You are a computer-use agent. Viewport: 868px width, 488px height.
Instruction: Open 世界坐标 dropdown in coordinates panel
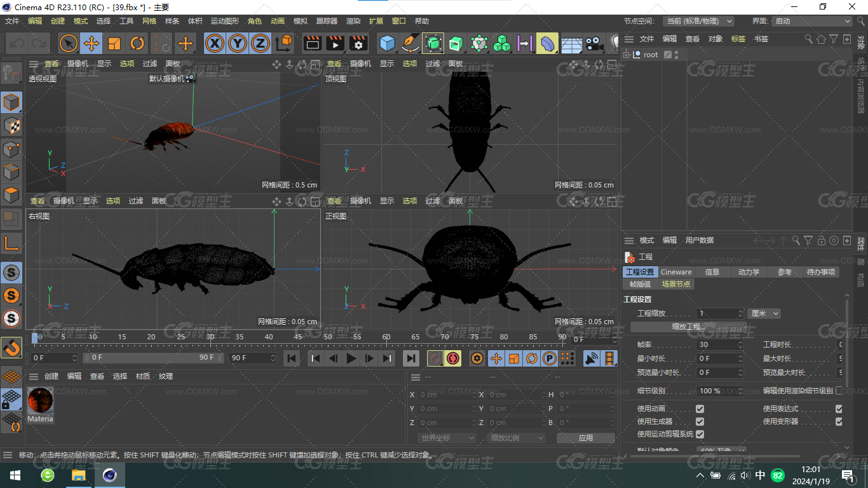tap(447, 438)
